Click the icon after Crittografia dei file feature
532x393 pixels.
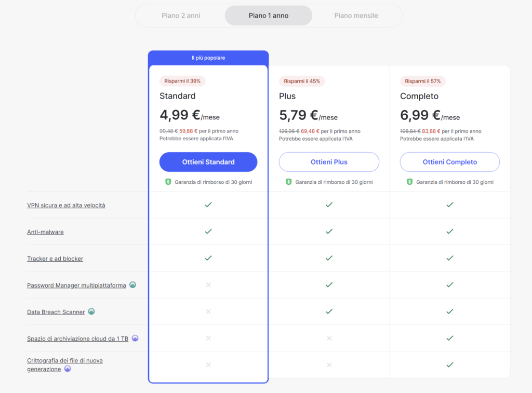pyautogui.click(x=68, y=369)
